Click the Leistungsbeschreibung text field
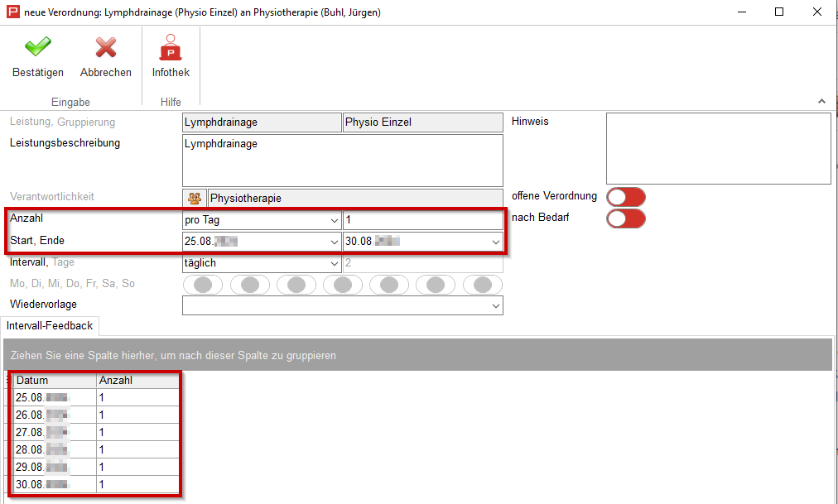The image size is (838, 504). pos(342,161)
